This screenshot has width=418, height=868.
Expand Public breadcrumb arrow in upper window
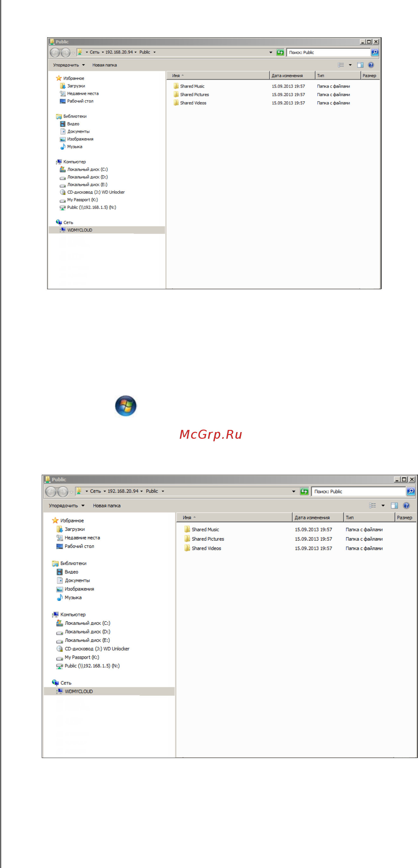(x=154, y=52)
